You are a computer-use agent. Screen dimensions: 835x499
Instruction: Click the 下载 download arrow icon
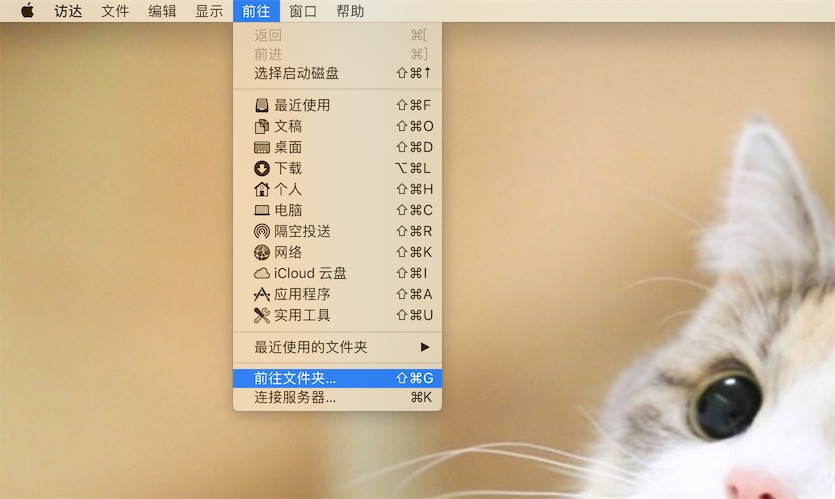click(x=261, y=168)
